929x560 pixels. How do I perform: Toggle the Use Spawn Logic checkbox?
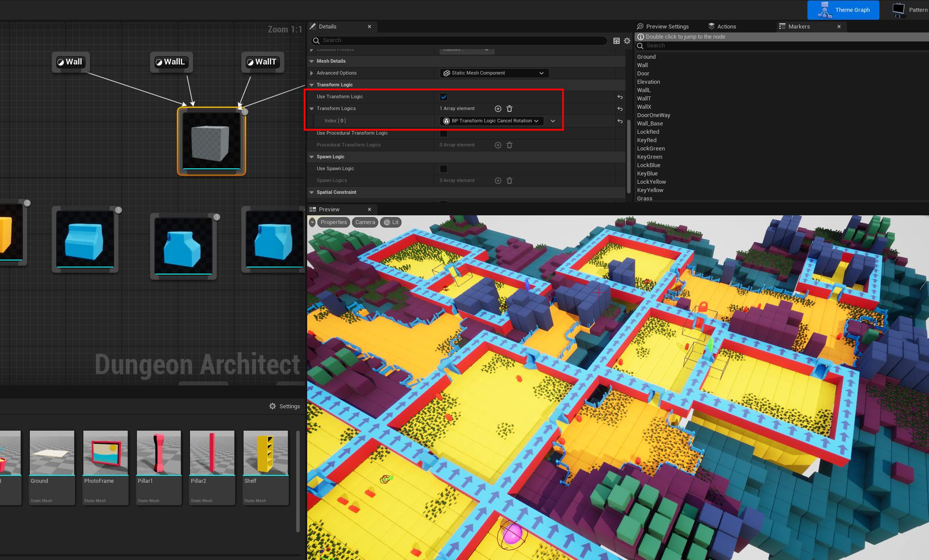click(x=444, y=169)
